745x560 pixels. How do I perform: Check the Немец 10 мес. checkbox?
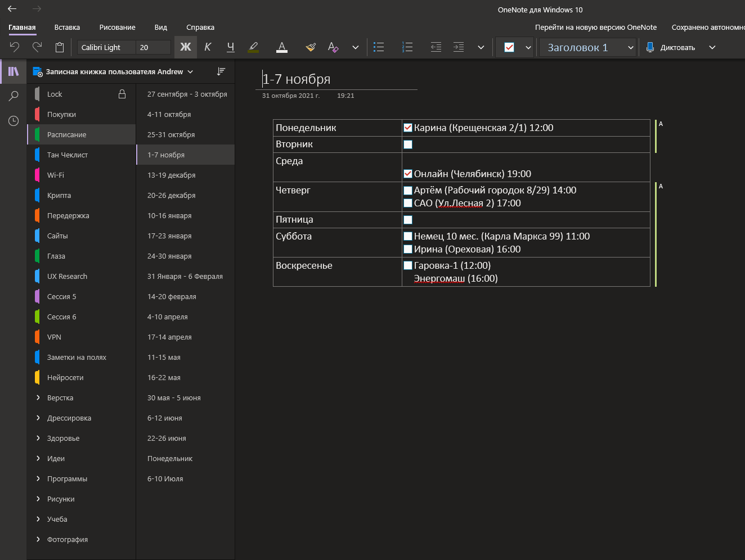click(408, 236)
